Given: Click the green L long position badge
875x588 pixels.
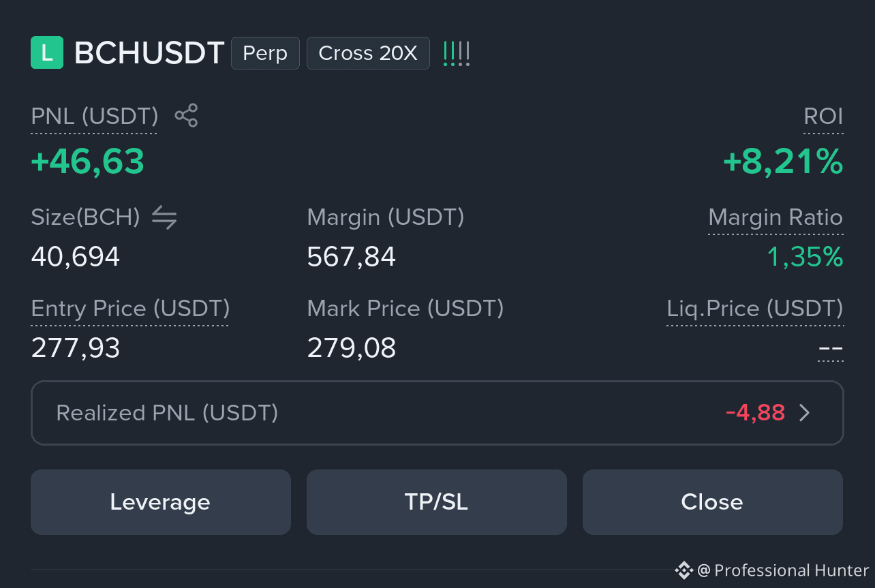Looking at the screenshot, I should pos(47,53).
